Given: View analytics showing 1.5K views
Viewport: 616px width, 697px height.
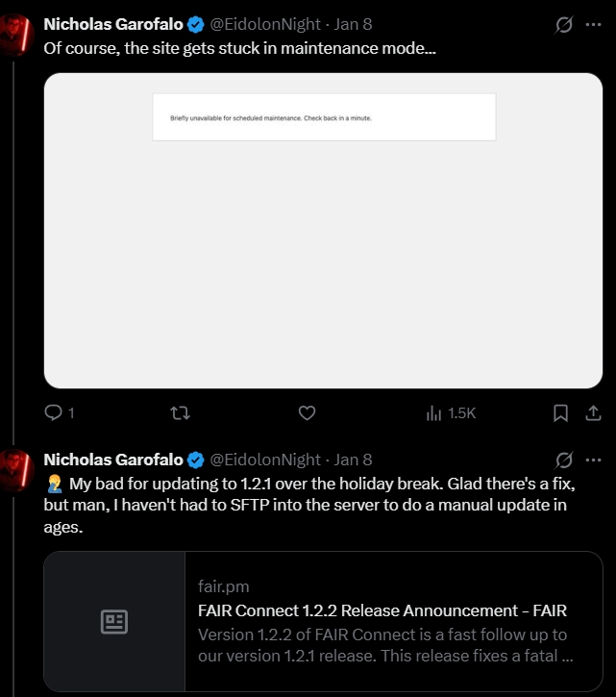Looking at the screenshot, I should click(x=451, y=412).
